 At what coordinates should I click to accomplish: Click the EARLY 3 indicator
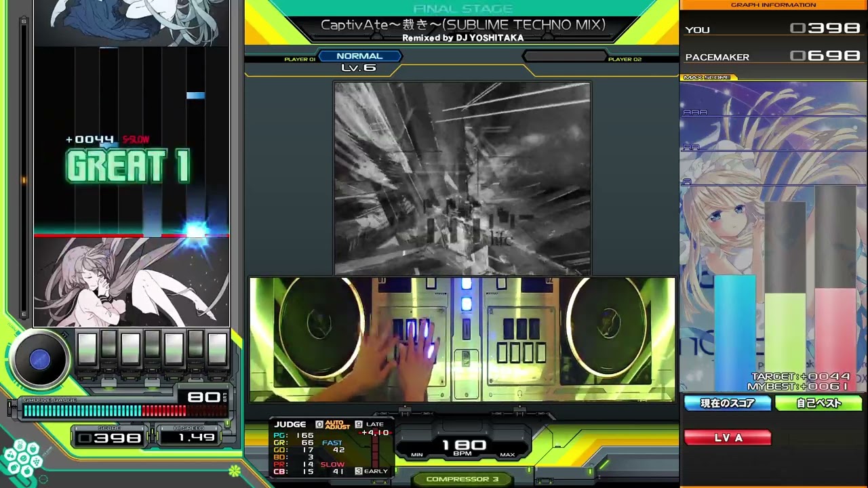(372, 471)
